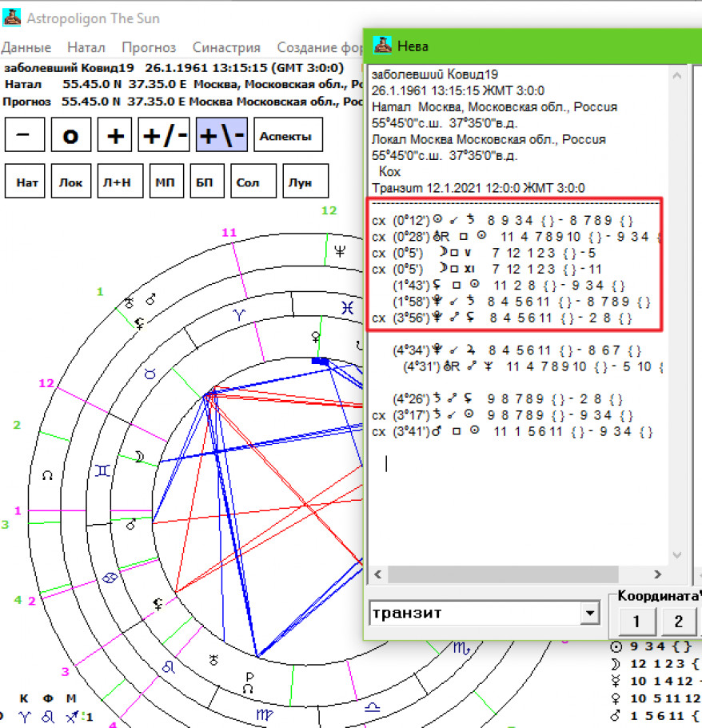The width and height of the screenshot is (702, 728).
Task: Click the aspect line starting 'сх (3°41')'
Action: point(513,431)
